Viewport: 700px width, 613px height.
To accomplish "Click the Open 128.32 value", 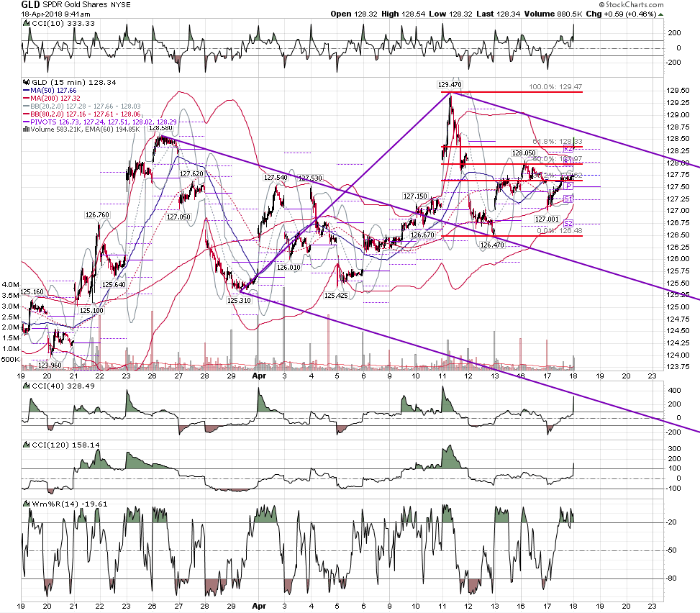I will [354, 14].
